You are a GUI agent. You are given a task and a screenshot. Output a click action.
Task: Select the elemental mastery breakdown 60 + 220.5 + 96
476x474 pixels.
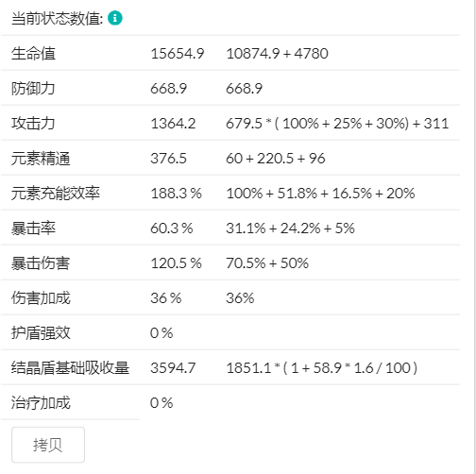tap(276, 158)
